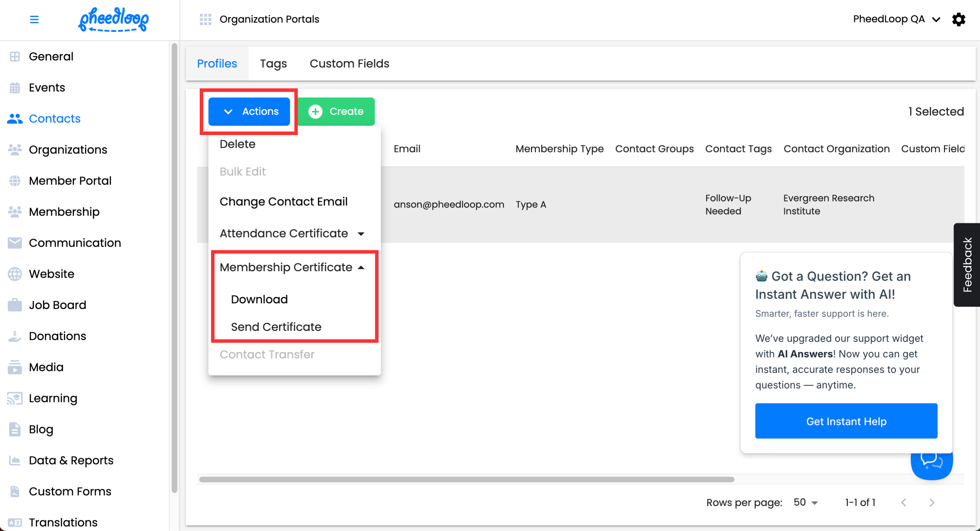Go to next page arrow
The height and width of the screenshot is (531, 980).
point(931,502)
